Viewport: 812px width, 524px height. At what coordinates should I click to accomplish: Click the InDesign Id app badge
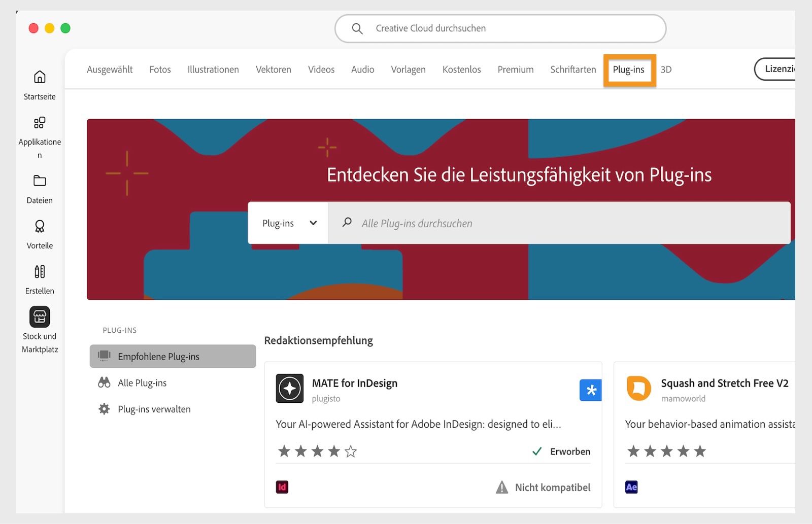[x=282, y=487]
